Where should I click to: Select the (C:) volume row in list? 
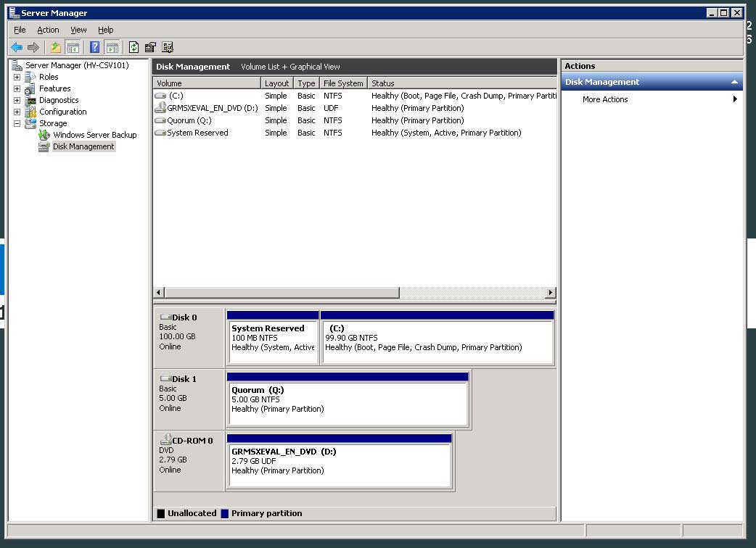(355, 96)
